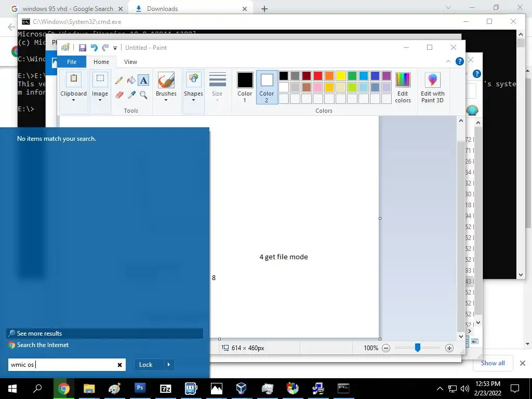Click the Save icon in Paint title bar

coord(83,48)
